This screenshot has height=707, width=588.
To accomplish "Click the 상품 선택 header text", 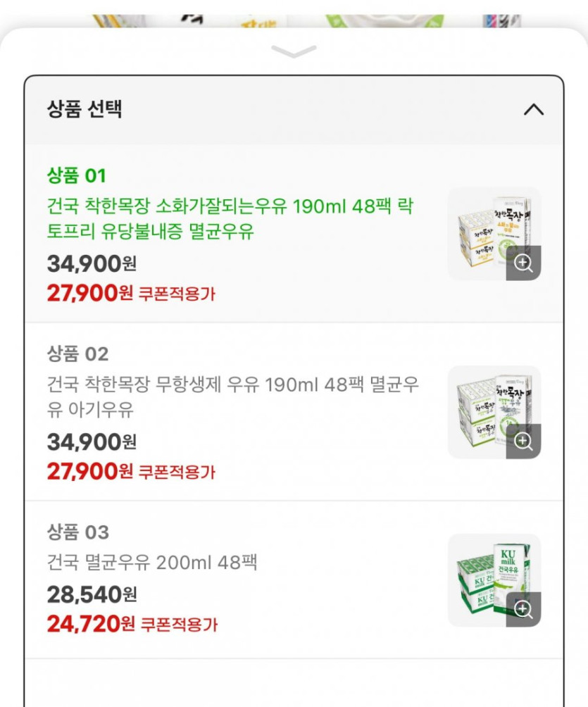I will [85, 109].
